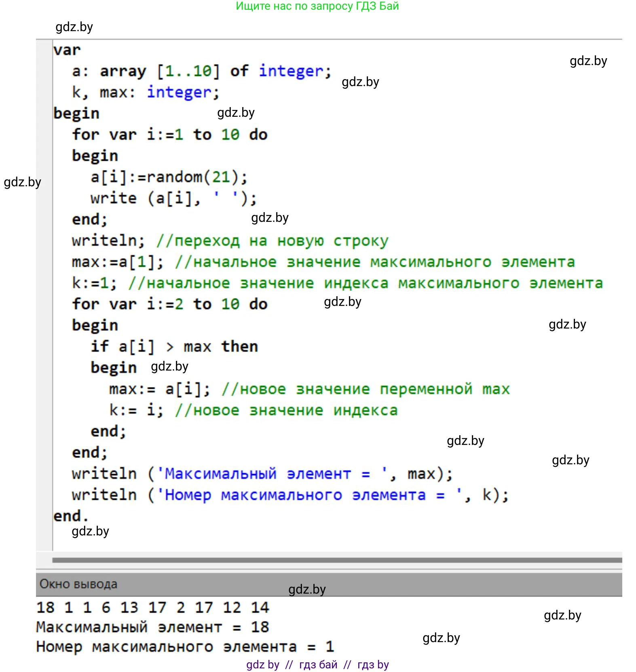The image size is (636, 672).
Task: Click the 'Максимальный элемент = 18' output line
Action: pos(152,627)
